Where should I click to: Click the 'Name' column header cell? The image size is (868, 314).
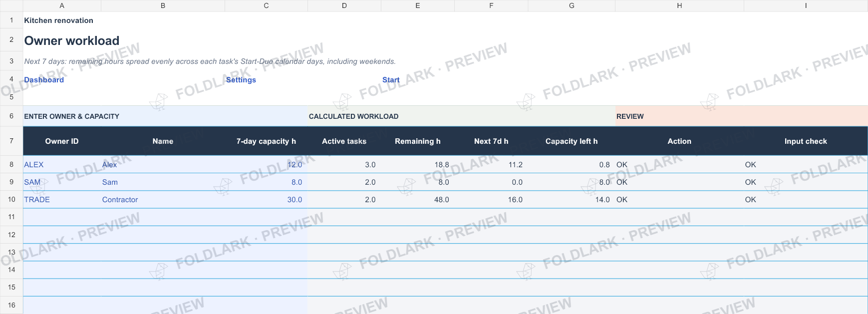click(163, 141)
